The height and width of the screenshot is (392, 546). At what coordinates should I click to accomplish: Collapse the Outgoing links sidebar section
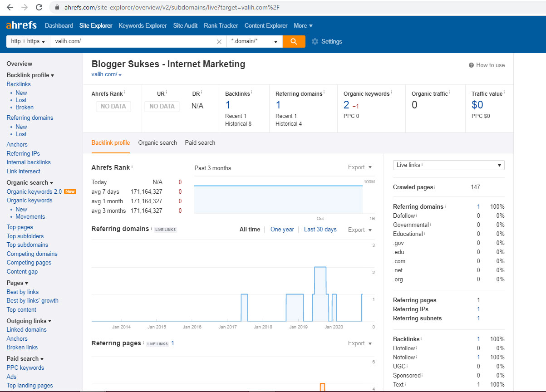coord(29,321)
